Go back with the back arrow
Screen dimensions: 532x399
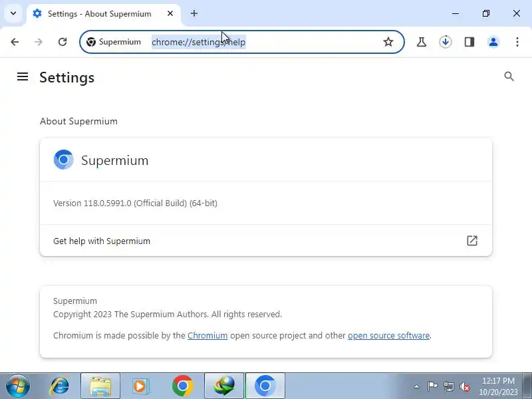pyautogui.click(x=15, y=42)
